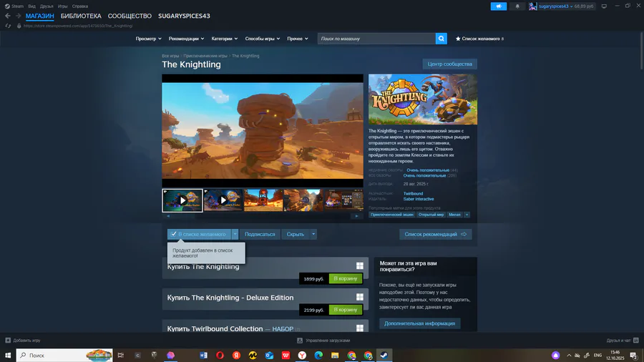
Task: Expand the Просмотр menu
Action: [x=148, y=39]
